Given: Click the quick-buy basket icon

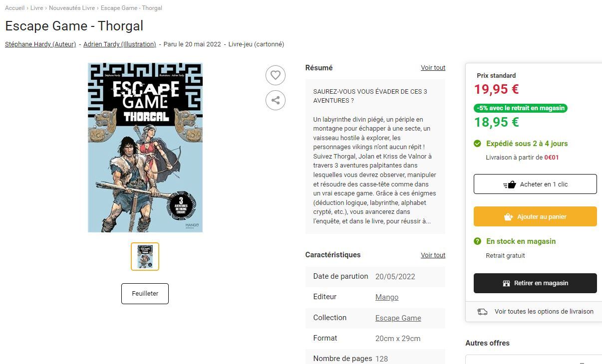Looking at the screenshot, I should pos(509,184).
